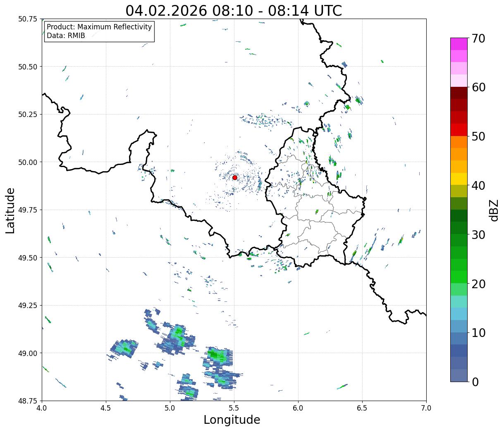The image size is (504, 430).
Task: Click latitude tick label 50.25
Action: (28, 115)
